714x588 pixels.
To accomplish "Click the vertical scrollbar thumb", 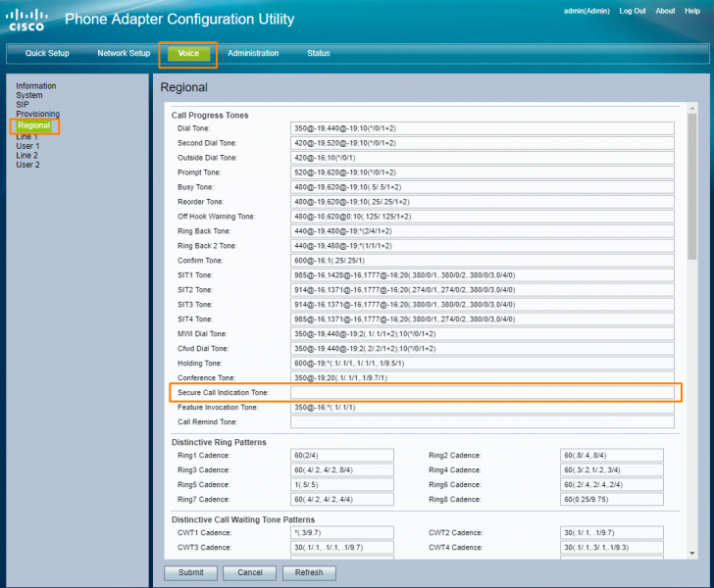I will pos(692,186).
